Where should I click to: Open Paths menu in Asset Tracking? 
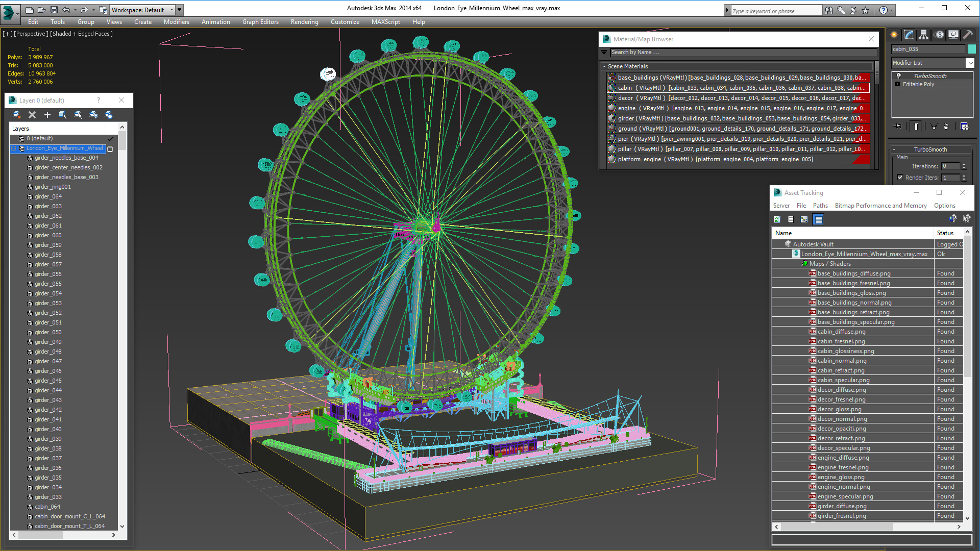[820, 206]
